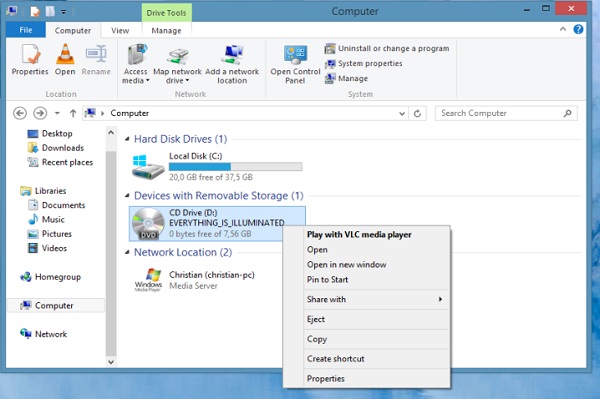Collapse Devices with Removable Storage group
This screenshot has height=399, width=600.
127,195
